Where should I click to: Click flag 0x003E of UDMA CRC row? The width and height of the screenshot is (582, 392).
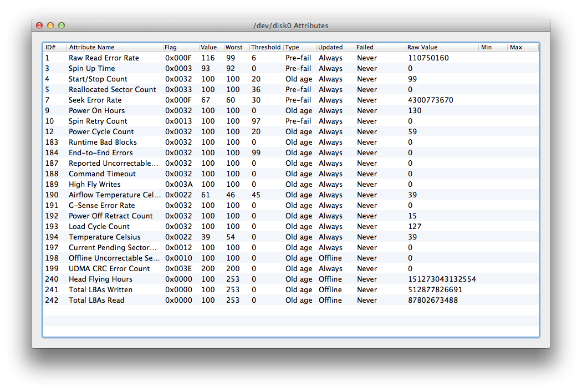click(x=179, y=269)
